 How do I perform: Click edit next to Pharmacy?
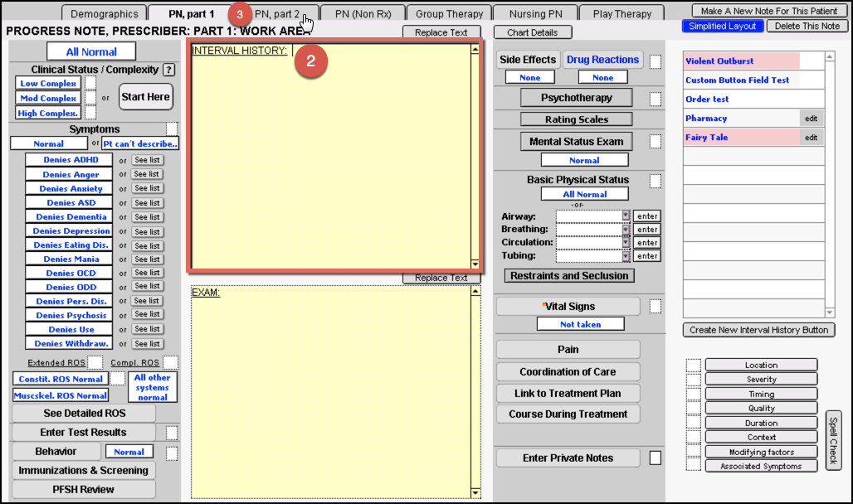click(x=812, y=119)
